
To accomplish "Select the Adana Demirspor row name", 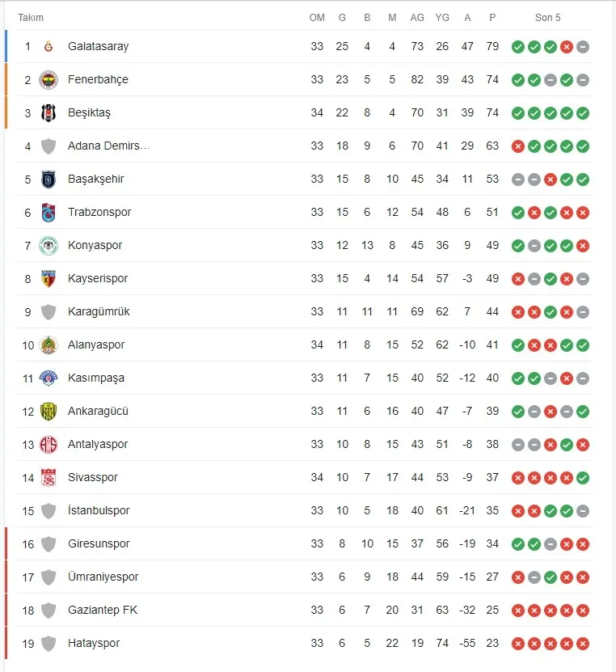I will pos(108,146).
